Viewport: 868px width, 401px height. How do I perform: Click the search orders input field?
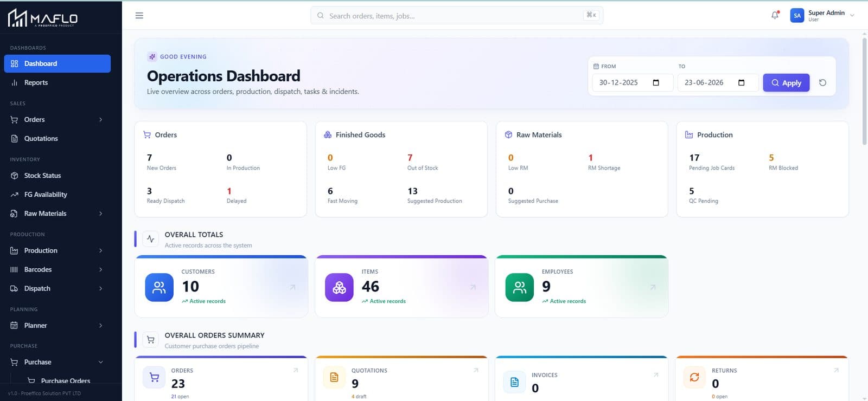point(457,16)
